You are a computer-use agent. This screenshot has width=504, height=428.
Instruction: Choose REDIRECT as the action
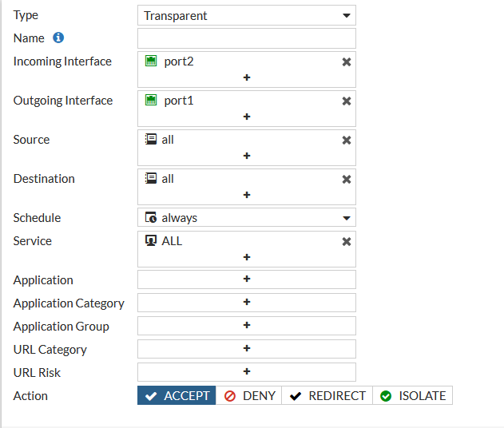point(327,396)
